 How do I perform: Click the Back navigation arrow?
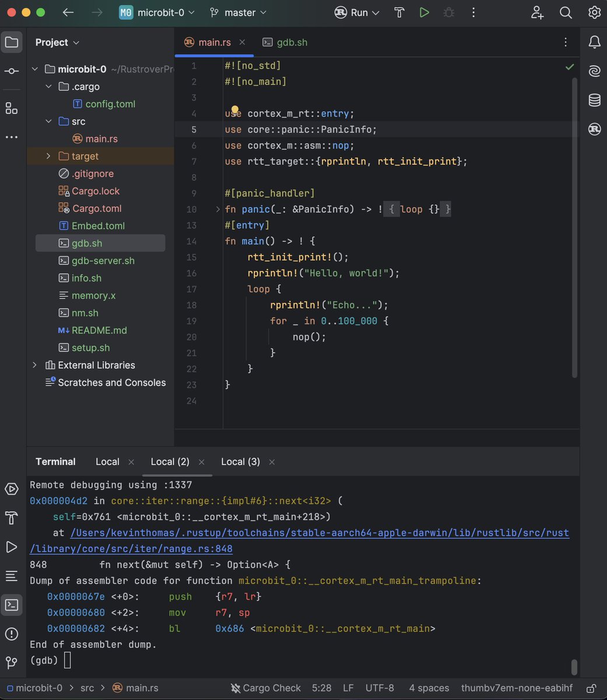pyautogui.click(x=68, y=12)
